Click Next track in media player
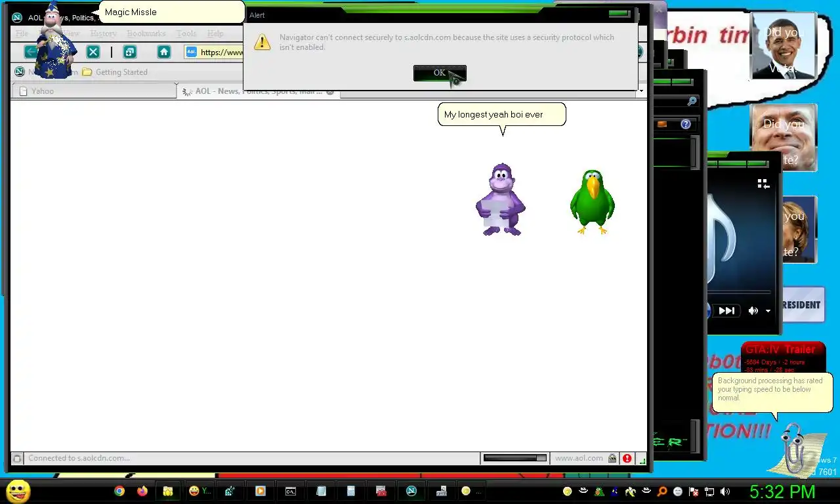This screenshot has width=840, height=504. point(726,311)
